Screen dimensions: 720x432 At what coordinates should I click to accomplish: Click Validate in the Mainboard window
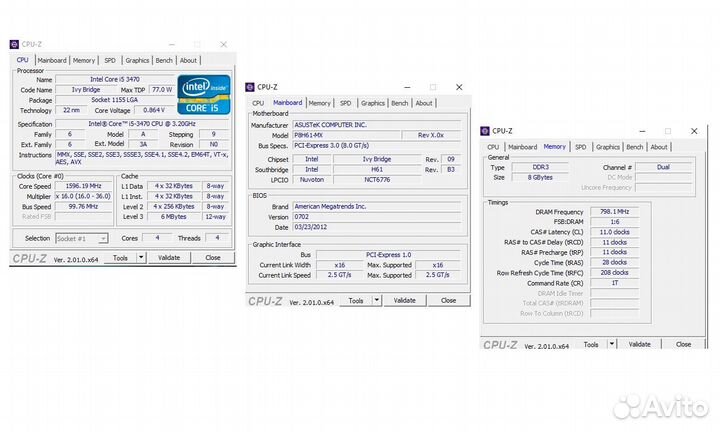[405, 301]
